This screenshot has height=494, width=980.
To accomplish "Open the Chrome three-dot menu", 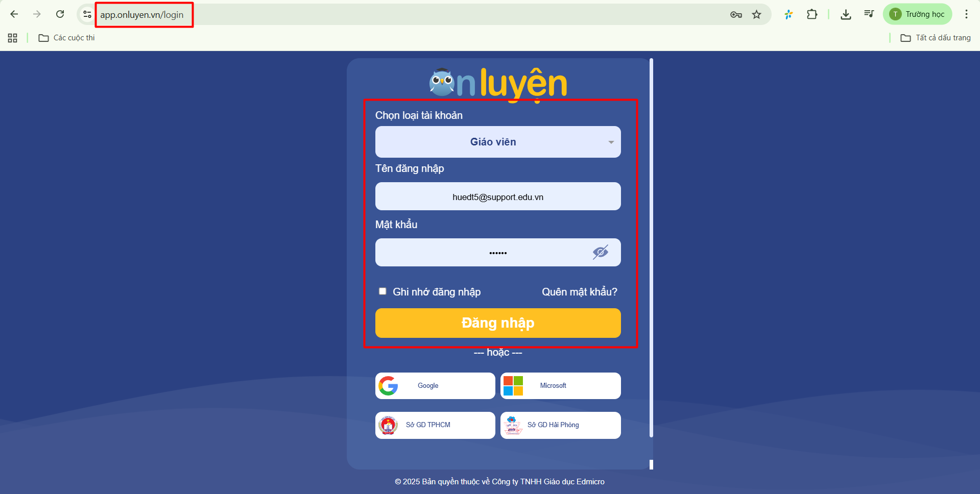I will click(x=966, y=14).
